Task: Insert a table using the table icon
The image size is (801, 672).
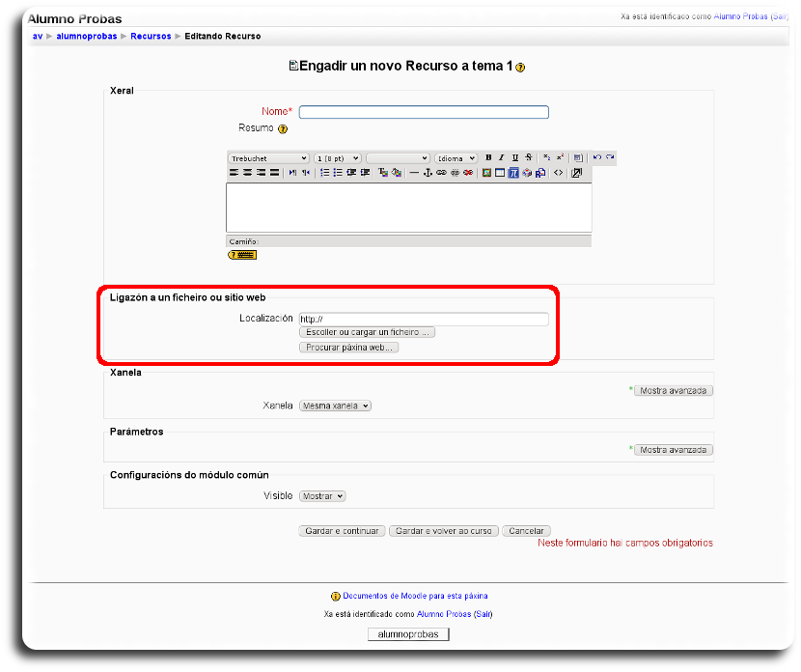Action: [500, 173]
